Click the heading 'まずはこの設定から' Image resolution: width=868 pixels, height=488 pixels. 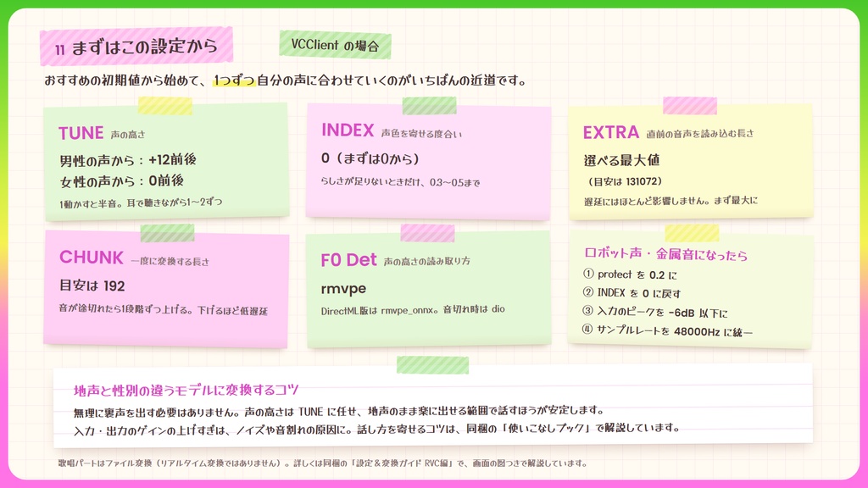(x=144, y=47)
